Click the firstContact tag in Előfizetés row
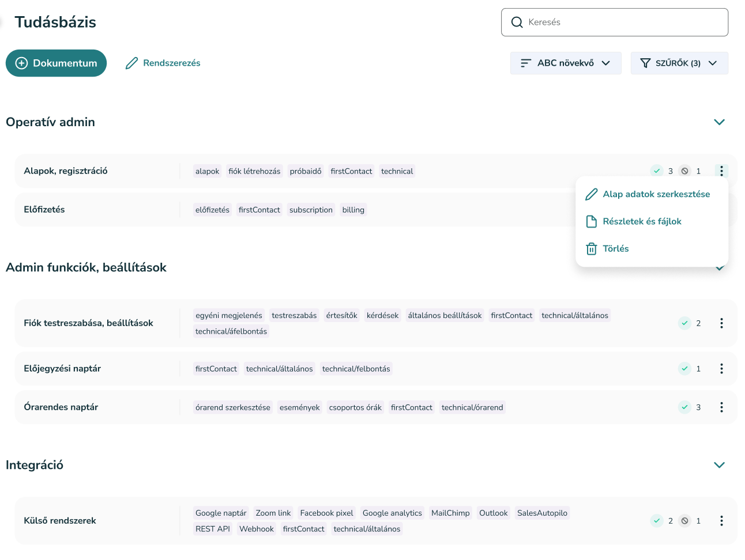The image size is (745, 560). 259,210
